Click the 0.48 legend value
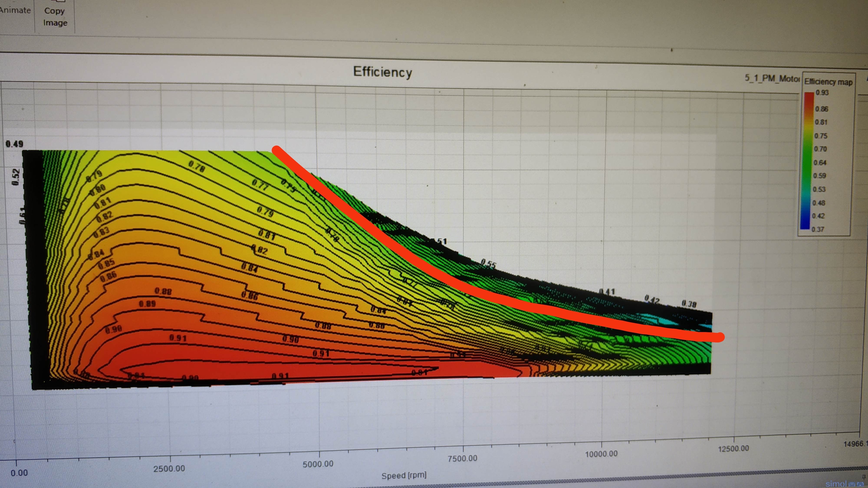868x488 pixels. point(819,203)
